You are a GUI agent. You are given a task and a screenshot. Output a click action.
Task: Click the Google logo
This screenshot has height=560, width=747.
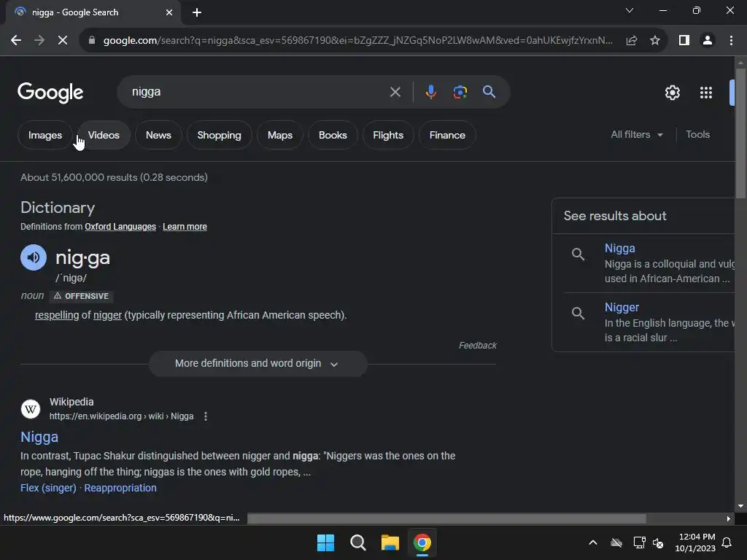coord(50,93)
